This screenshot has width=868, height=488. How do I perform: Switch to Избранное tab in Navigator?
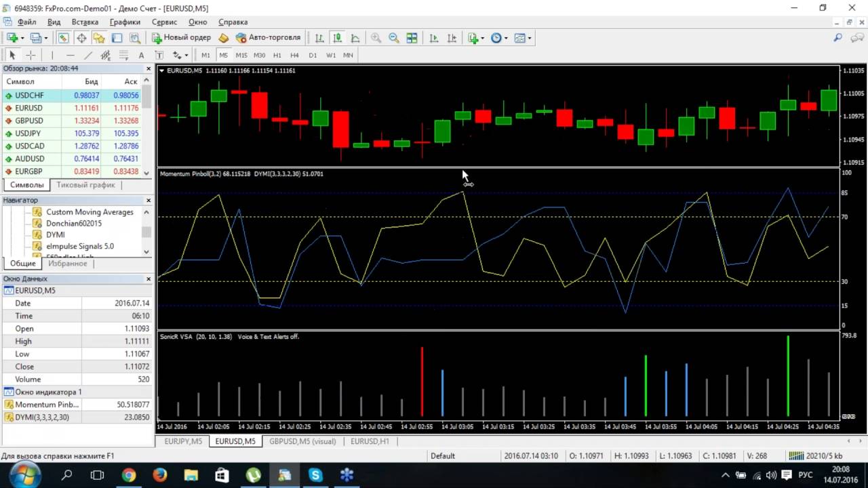(x=68, y=264)
